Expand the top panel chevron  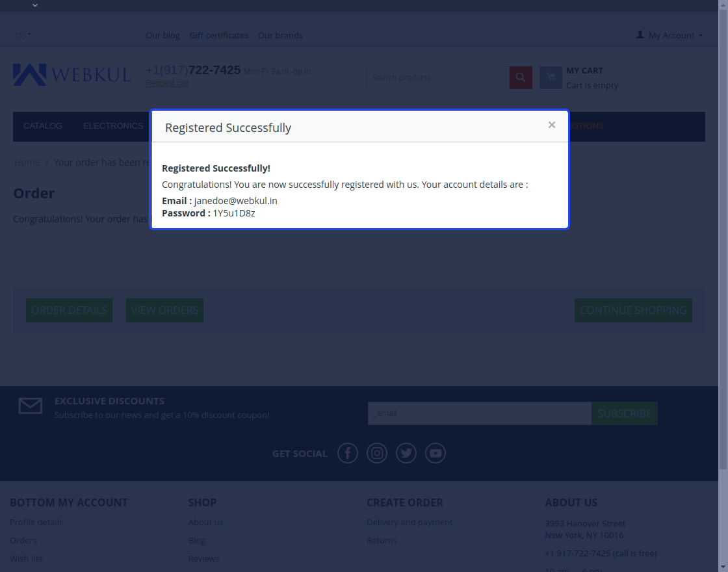click(35, 5)
